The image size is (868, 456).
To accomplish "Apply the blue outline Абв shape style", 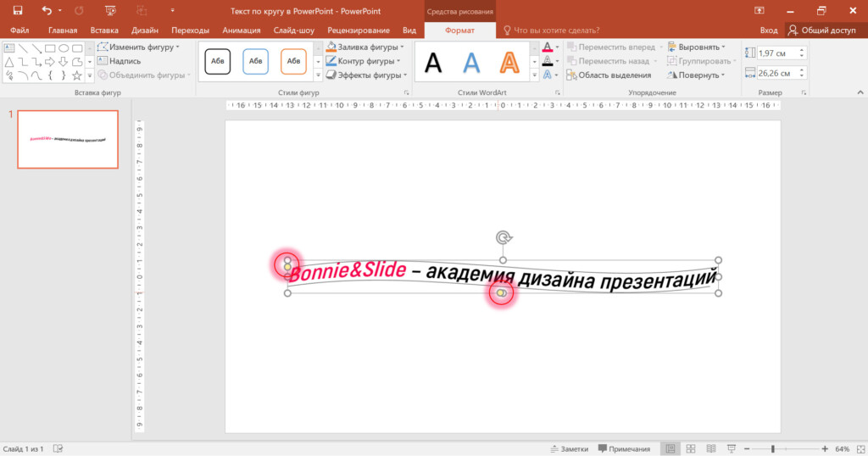I will (x=255, y=61).
